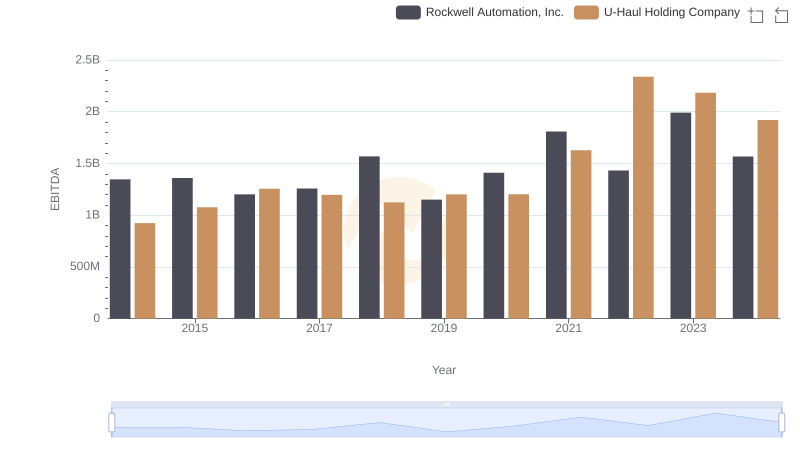The height and width of the screenshot is (461, 800).
Task: Click the tan U-Haul legend color swatch
Action: coord(586,13)
